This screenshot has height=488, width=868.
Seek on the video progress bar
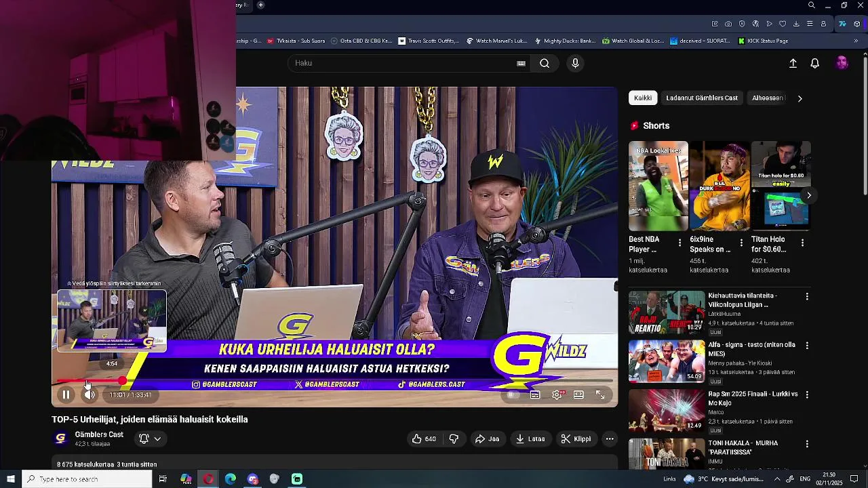[x=335, y=381]
